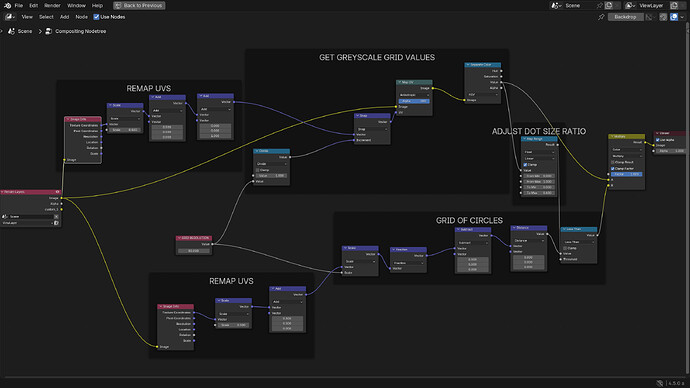Adjust the Factor slider in Multiply node
The image size is (690, 388).
point(627,174)
